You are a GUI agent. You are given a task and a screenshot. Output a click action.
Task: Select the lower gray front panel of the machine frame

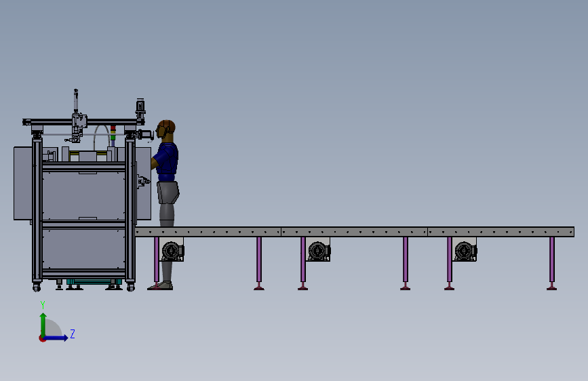point(83,249)
